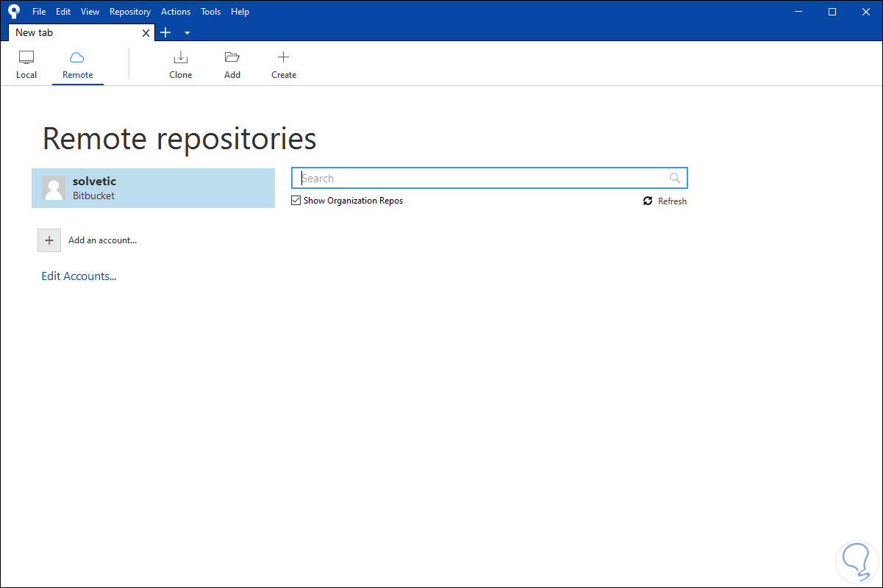Open the Actions menu

(176, 12)
